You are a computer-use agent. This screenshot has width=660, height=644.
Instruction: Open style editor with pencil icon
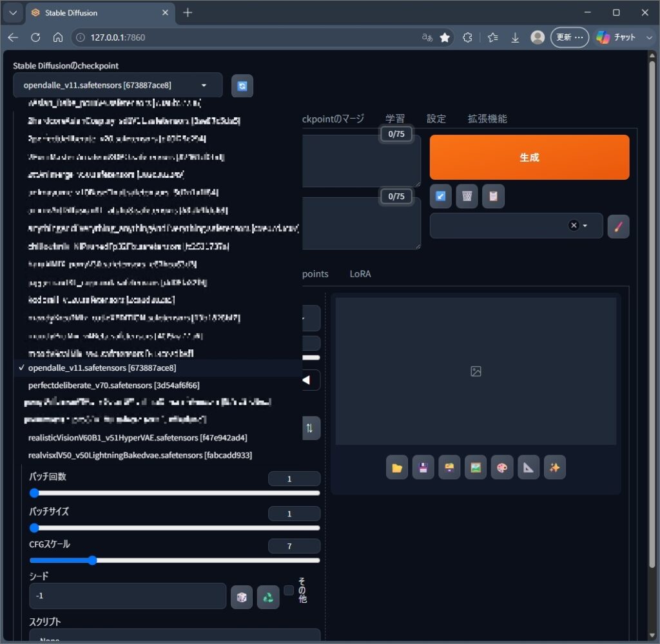coord(618,226)
